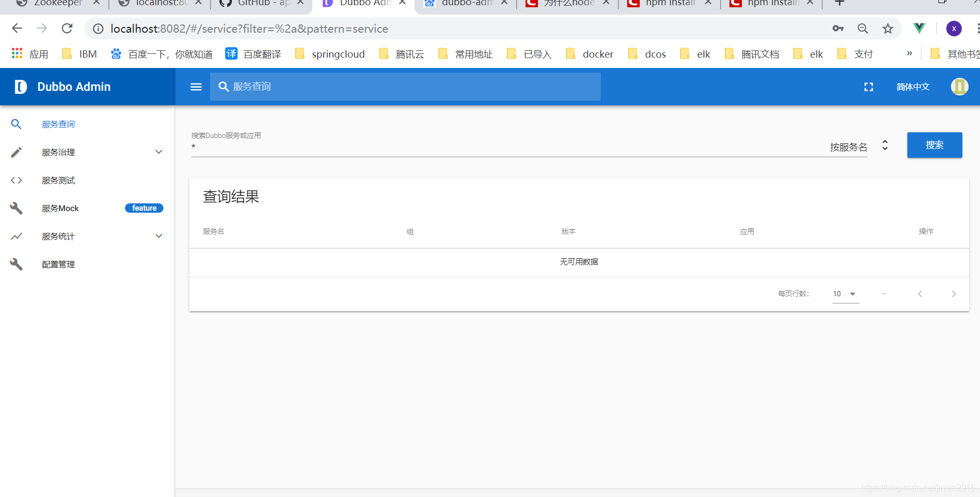Screen dimensions: 980x497
Task: Open the 按服务名 search type dropdown
Action: 859,146
